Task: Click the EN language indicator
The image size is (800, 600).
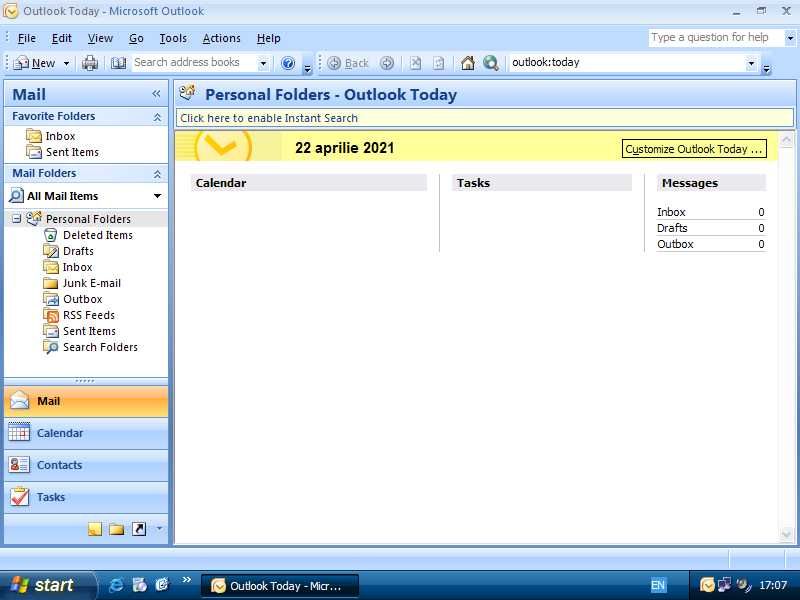Action: coord(658,585)
